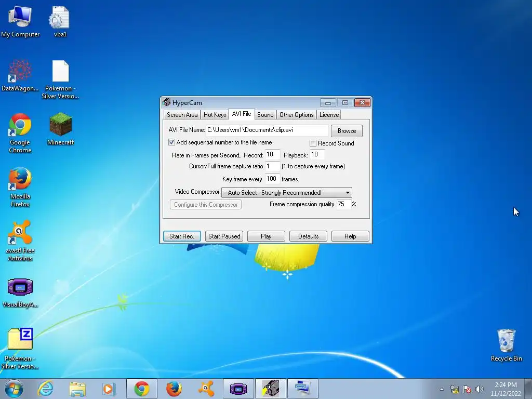
Task: Switch to Chrome in the taskbar
Action: click(141, 389)
